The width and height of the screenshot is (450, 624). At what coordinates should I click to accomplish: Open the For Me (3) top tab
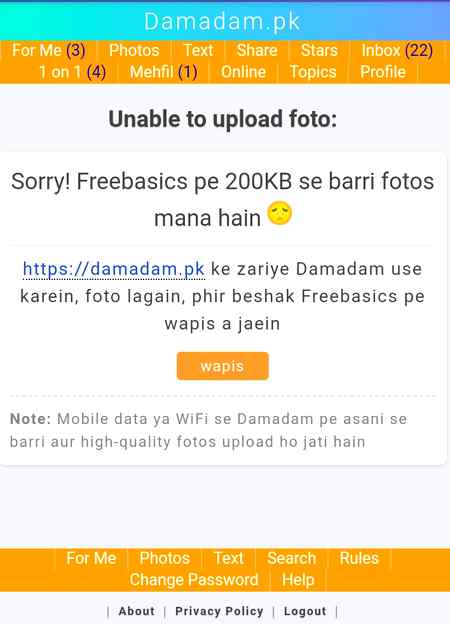[49, 51]
